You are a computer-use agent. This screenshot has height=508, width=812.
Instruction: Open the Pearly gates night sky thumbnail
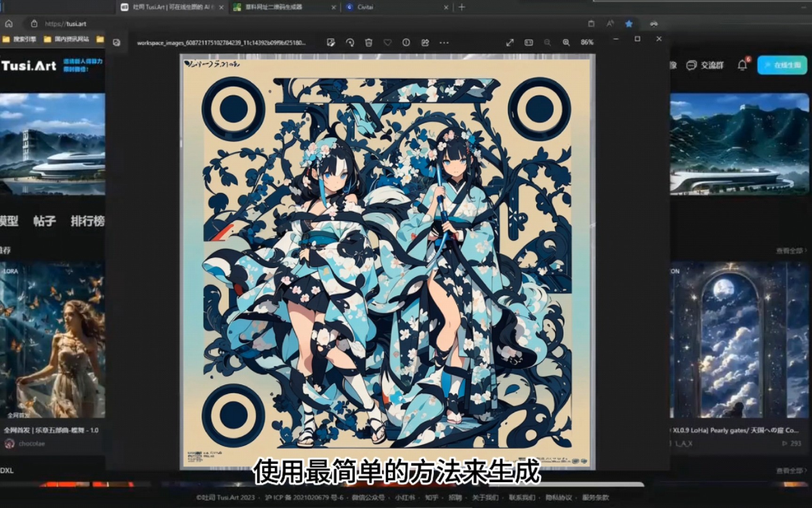pos(739,340)
